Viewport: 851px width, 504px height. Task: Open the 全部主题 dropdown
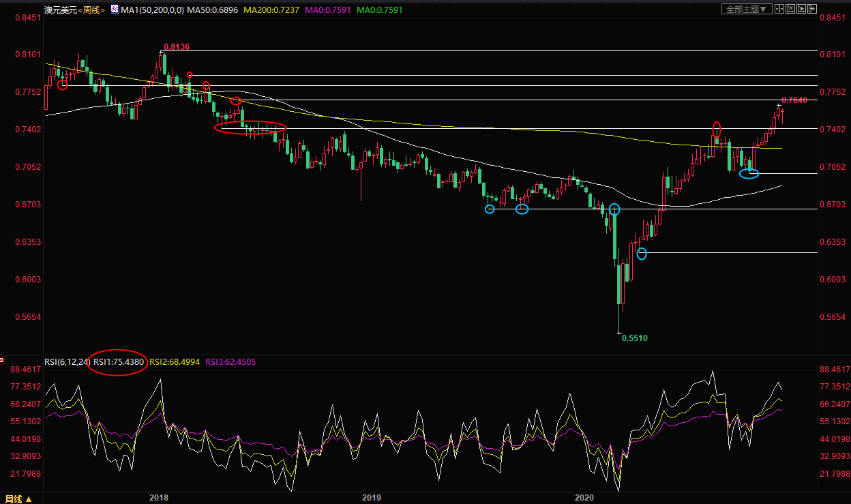pyautogui.click(x=746, y=9)
